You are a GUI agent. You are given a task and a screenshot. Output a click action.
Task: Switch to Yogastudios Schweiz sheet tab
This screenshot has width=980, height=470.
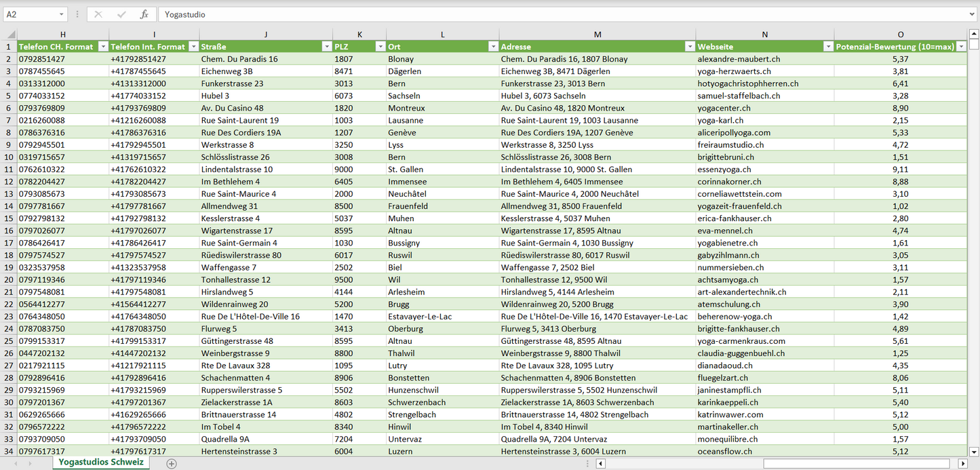tap(101, 463)
